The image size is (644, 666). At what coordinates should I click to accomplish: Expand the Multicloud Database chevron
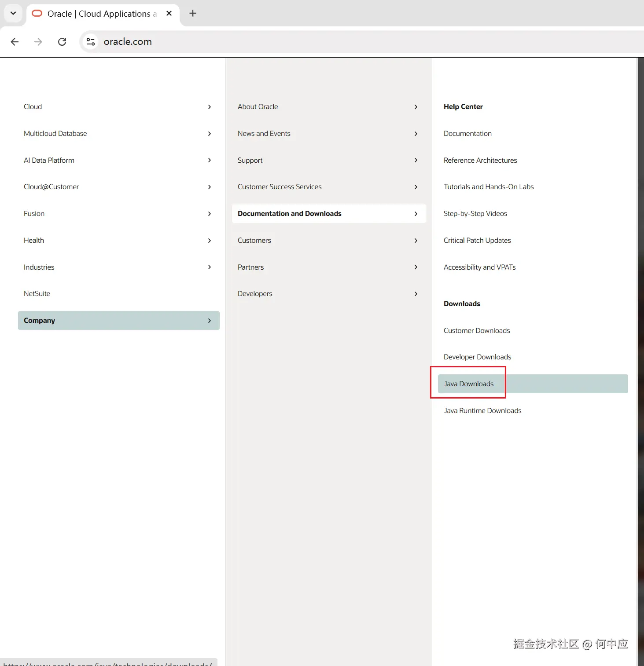point(210,134)
